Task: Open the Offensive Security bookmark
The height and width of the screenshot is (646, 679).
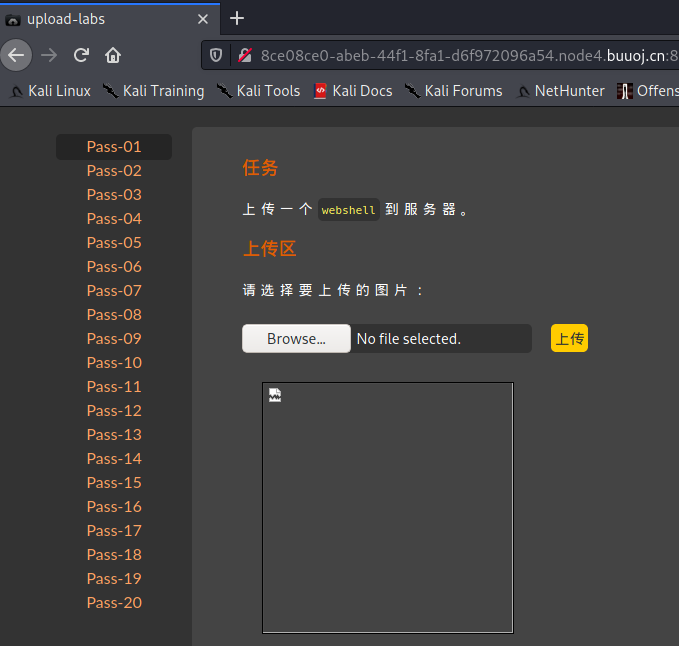Action: coord(647,91)
